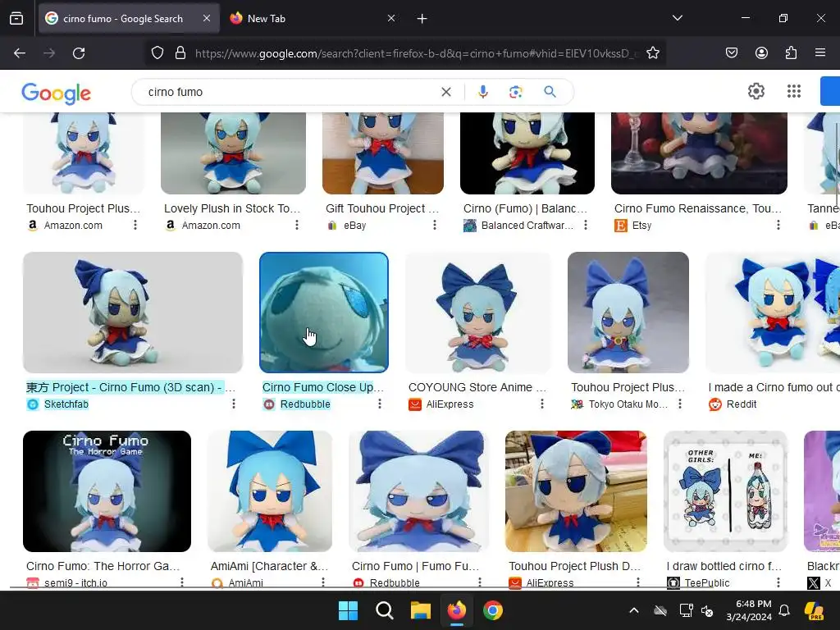Screen dimensions: 840x630
Task: Open options for Tokyo Otaku Mode result
Action: 680,404
